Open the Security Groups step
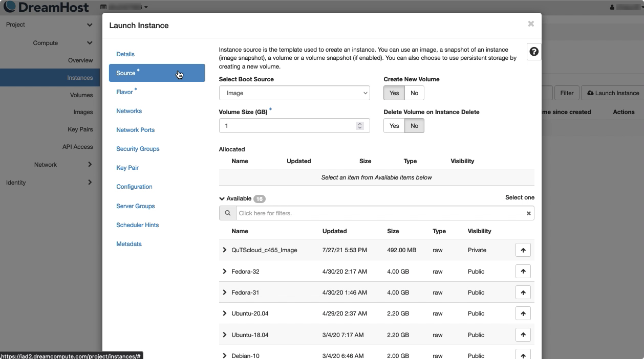Screen dimensions: 644x359 (x=138, y=149)
